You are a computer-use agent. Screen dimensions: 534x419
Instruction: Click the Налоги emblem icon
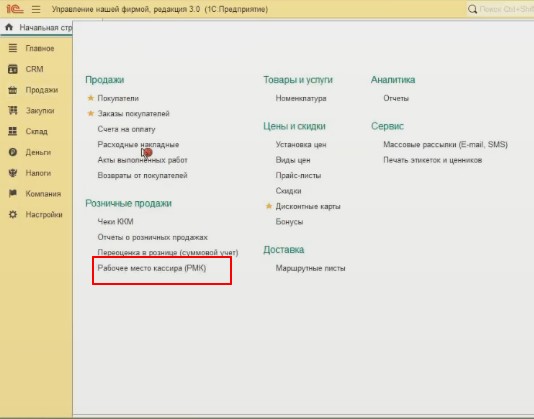[x=13, y=173]
